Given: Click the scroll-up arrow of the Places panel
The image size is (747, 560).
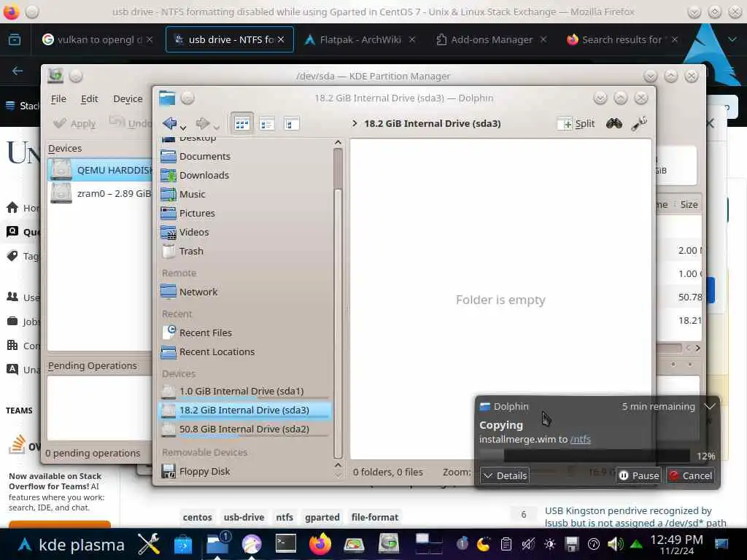Looking at the screenshot, I should (338, 142).
